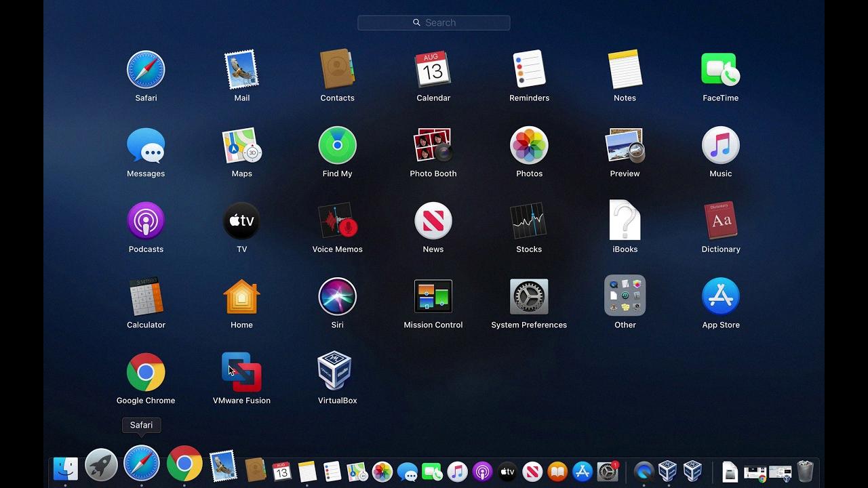Open Safari from the Launchpad grid
The image size is (868, 488).
[146, 70]
